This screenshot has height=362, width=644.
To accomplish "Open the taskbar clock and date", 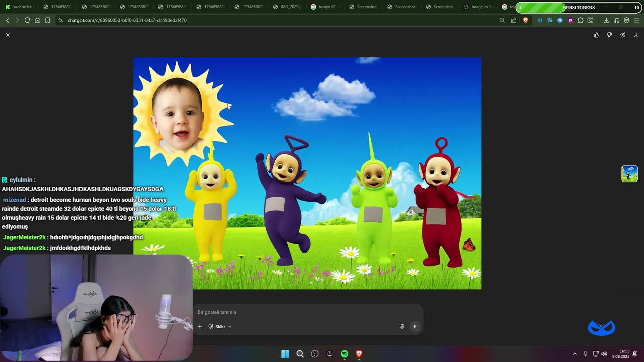I will [x=621, y=354].
